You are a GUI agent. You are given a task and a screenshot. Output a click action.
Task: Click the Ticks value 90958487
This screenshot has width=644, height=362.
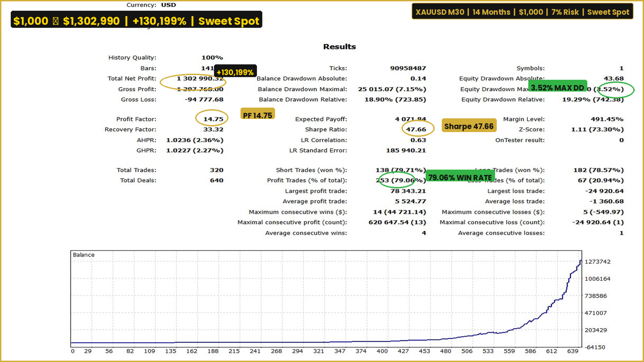point(408,68)
